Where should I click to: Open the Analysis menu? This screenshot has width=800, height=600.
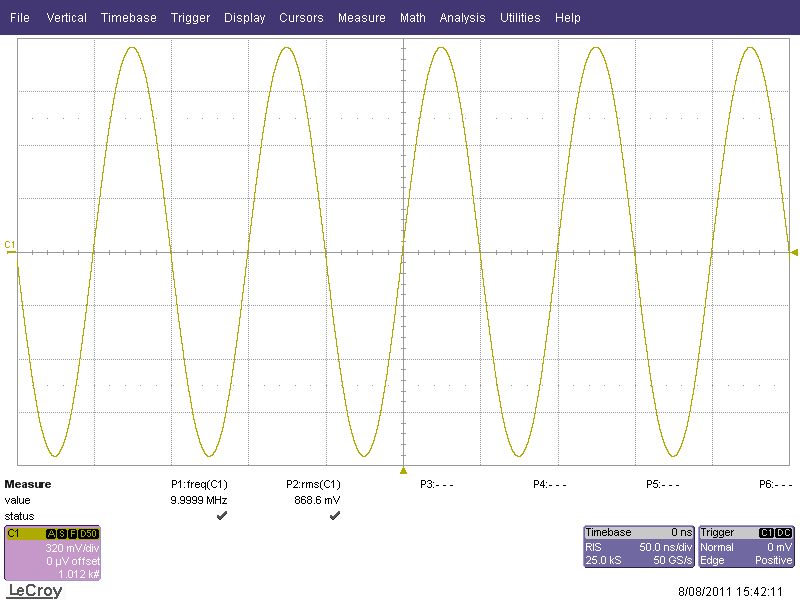pos(462,18)
